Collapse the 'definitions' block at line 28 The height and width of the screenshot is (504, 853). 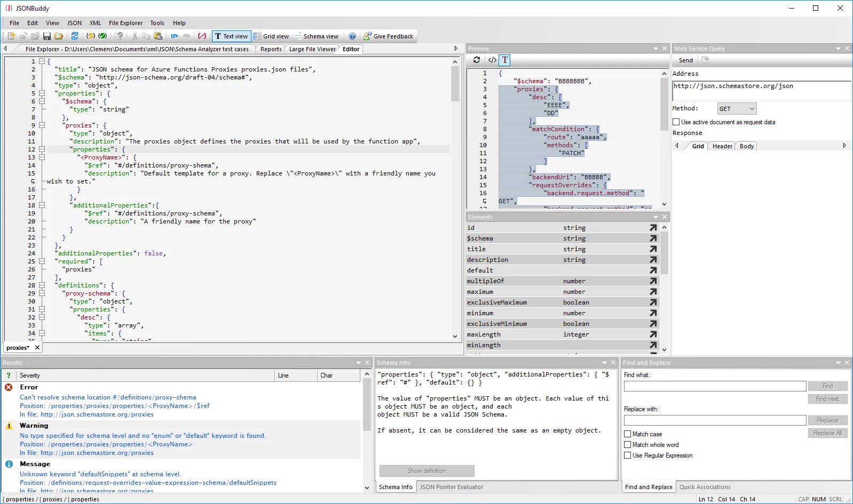pyautogui.click(x=42, y=285)
